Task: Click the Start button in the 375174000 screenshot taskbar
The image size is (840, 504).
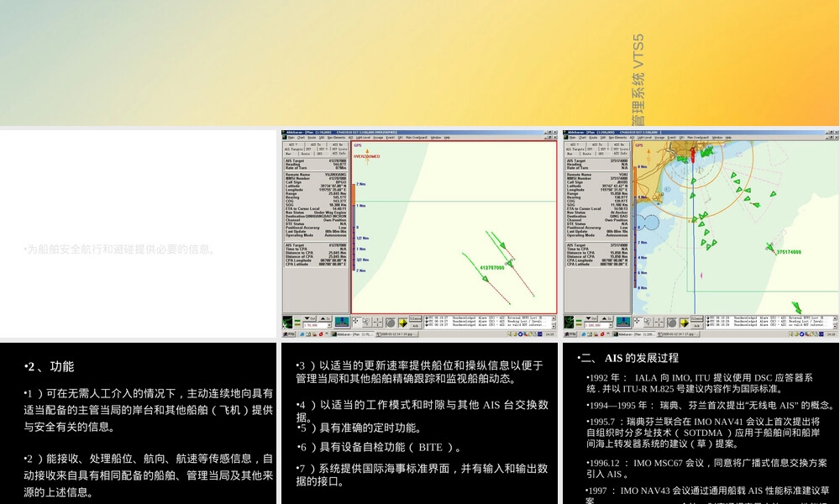Action: (x=570, y=334)
